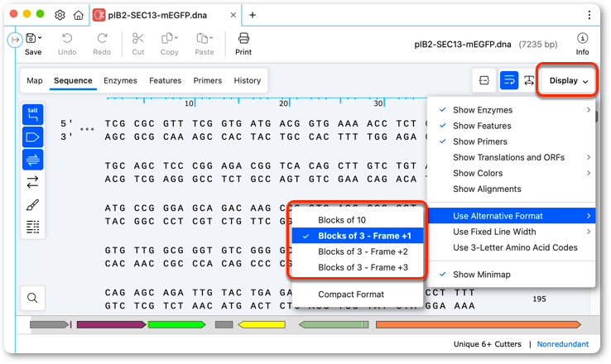Close the pIB2-SEC13-mEGFP.dna tab
Image resolution: width=611 pixels, height=364 pixels.
(x=233, y=15)
